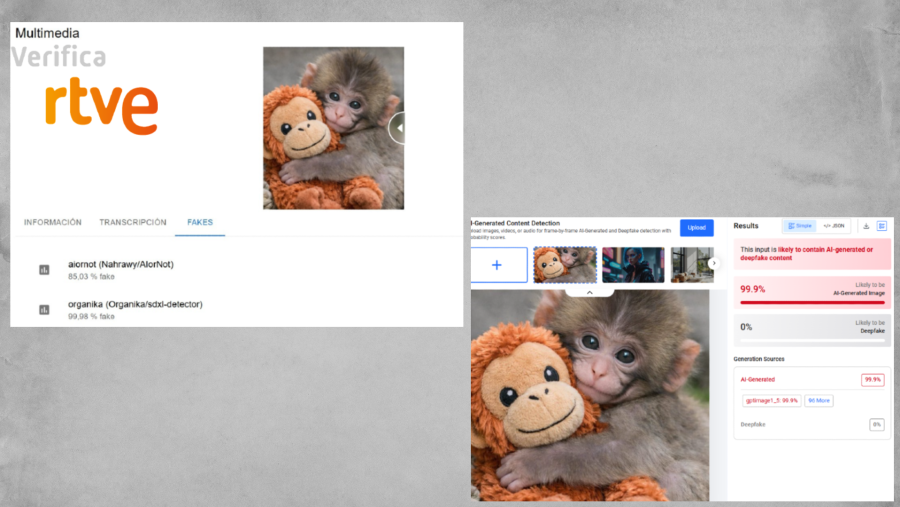Click the left arrow on monkey image
The image size is (900, 507).
point(397,127)
